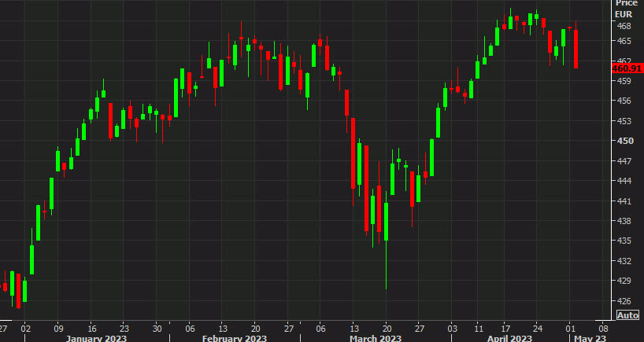Click the 432 price axis label

coord(624,261)
